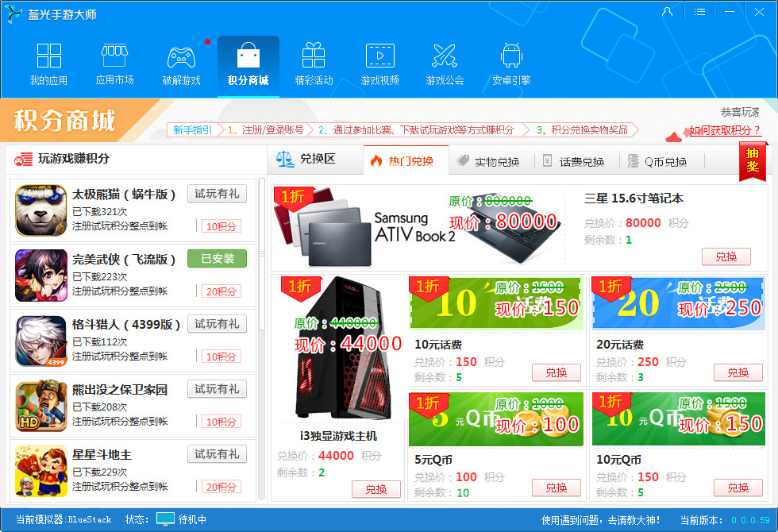Open 游戏视频 game videos
This screenshot has height=532, width=778.
click(x=379, y=64)
